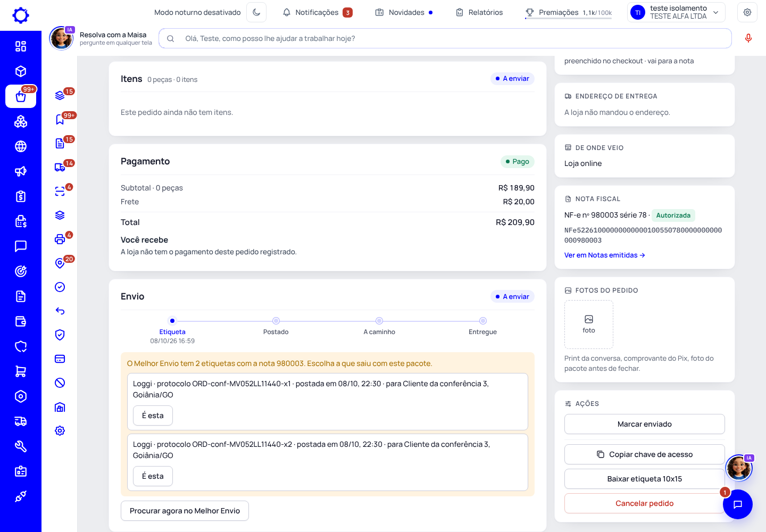Add a photo via the foto upload box

coord(589,325)
